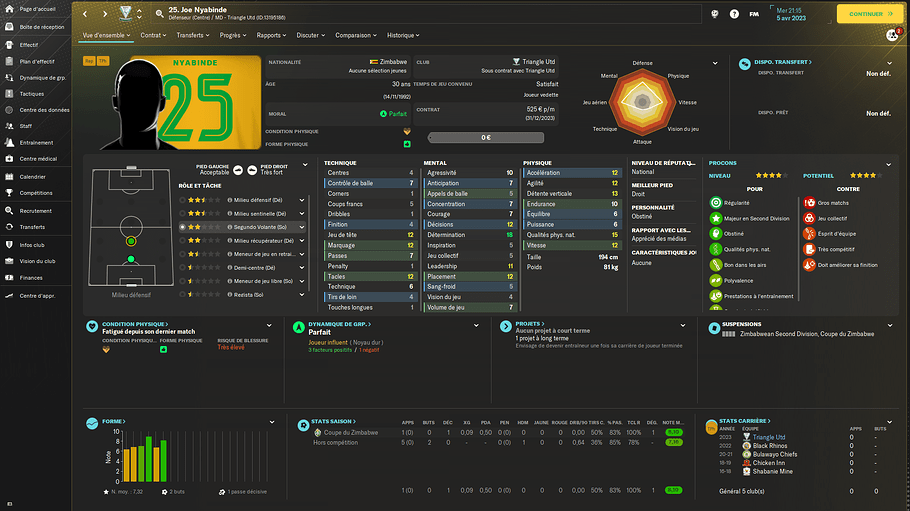
Task: Open Tactiques sidebar icon
Action: pyautogui.click(x=9, y=93)
